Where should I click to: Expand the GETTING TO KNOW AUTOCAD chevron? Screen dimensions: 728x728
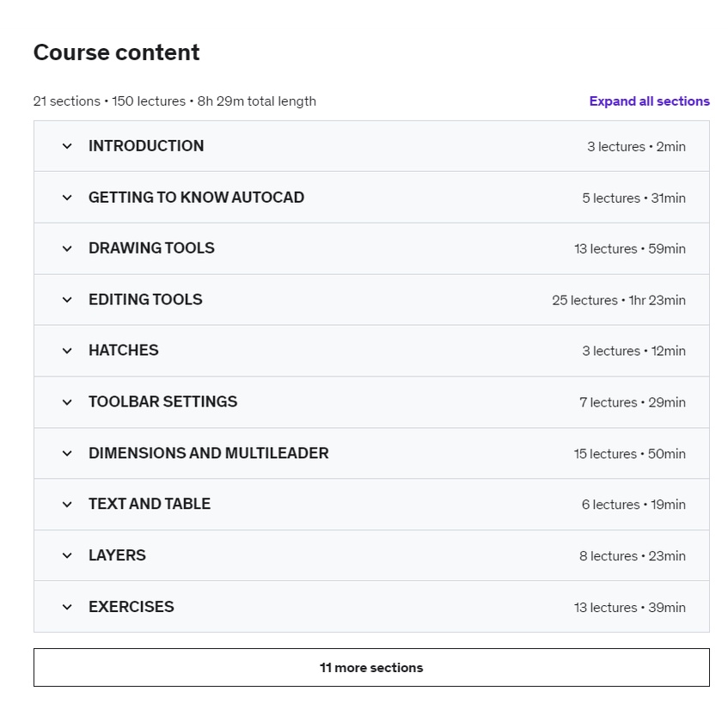67,198
